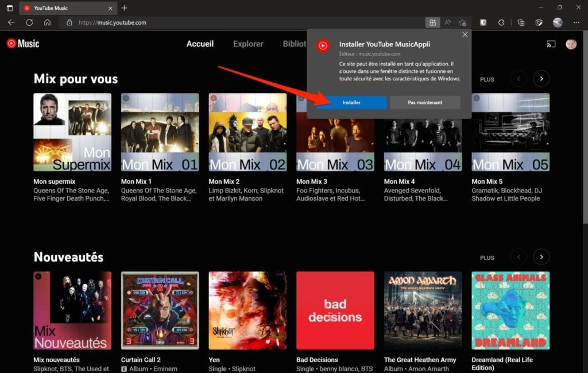Viewport: 588px width, 373px height.
Task: Close the install app popup
Action: pyautogui.click(x=465, y=34)
